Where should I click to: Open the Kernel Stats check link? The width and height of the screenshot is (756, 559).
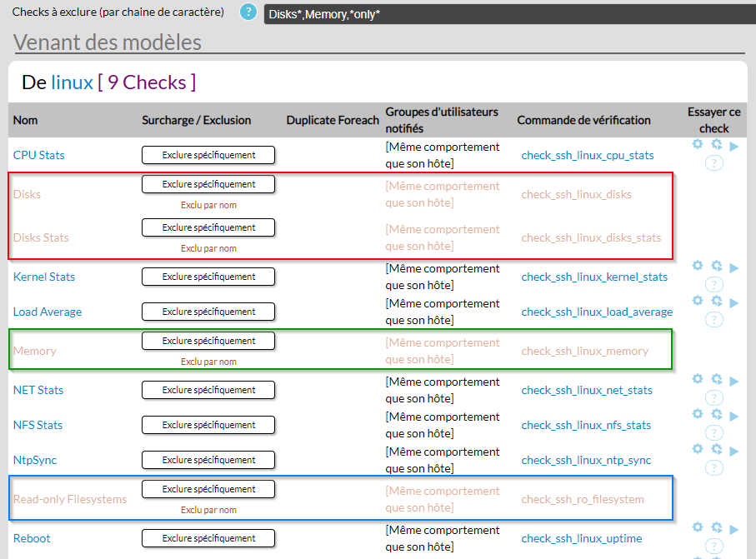[43, 277]
